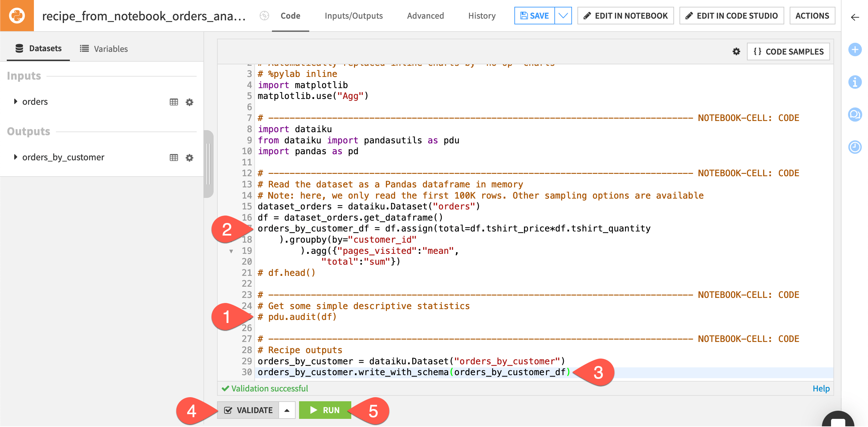868x427 pixels.
Task: Open the Validate dropdown arrow
Action: tap(287, 410)
